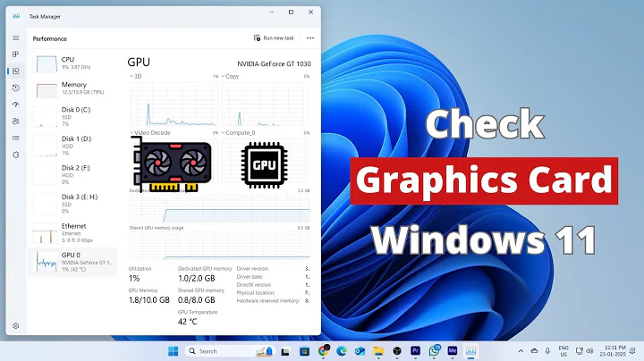
Task: Click the 1.8/10.0 GB GPU Memory value
Action: click(149, 300)
